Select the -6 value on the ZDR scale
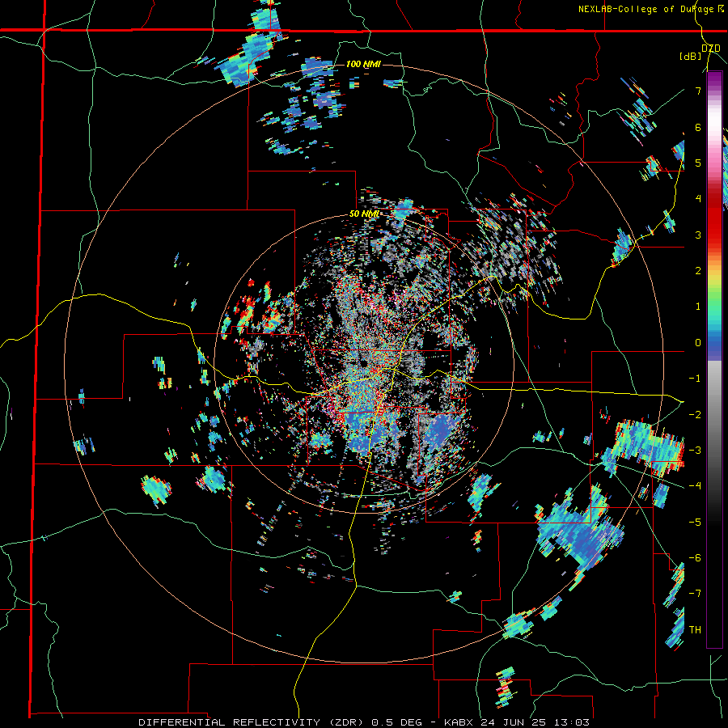 pos(695,558)
